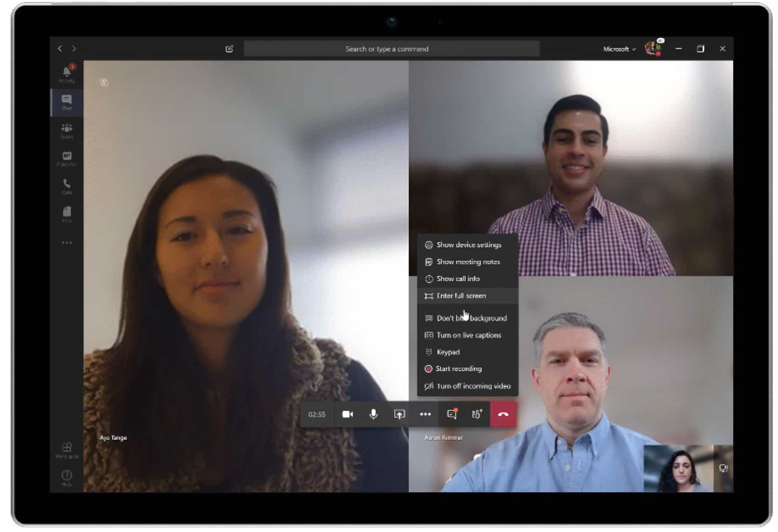Open the Activity bell in sidebar
778x532 pixels.
pyautogui.click(x=67, y=73)
